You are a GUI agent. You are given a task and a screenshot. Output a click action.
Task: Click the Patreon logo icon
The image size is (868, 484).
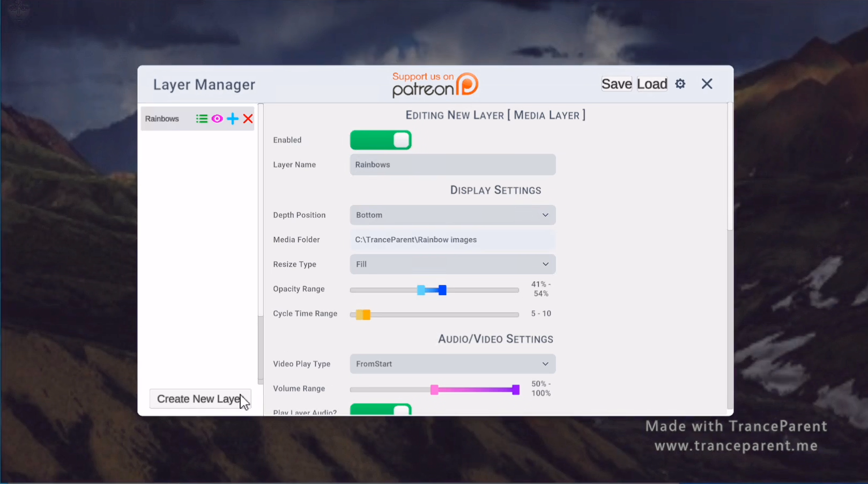pos(468,84)
